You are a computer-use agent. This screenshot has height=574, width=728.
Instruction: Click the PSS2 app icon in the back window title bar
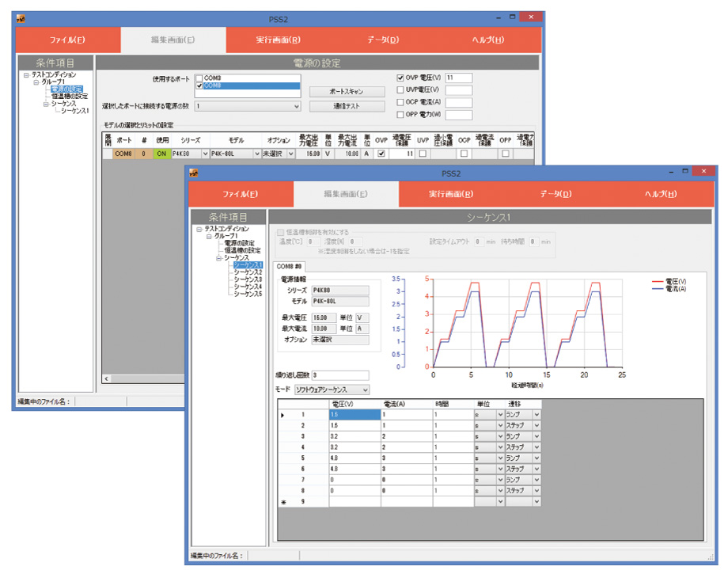tap(21, 17)
